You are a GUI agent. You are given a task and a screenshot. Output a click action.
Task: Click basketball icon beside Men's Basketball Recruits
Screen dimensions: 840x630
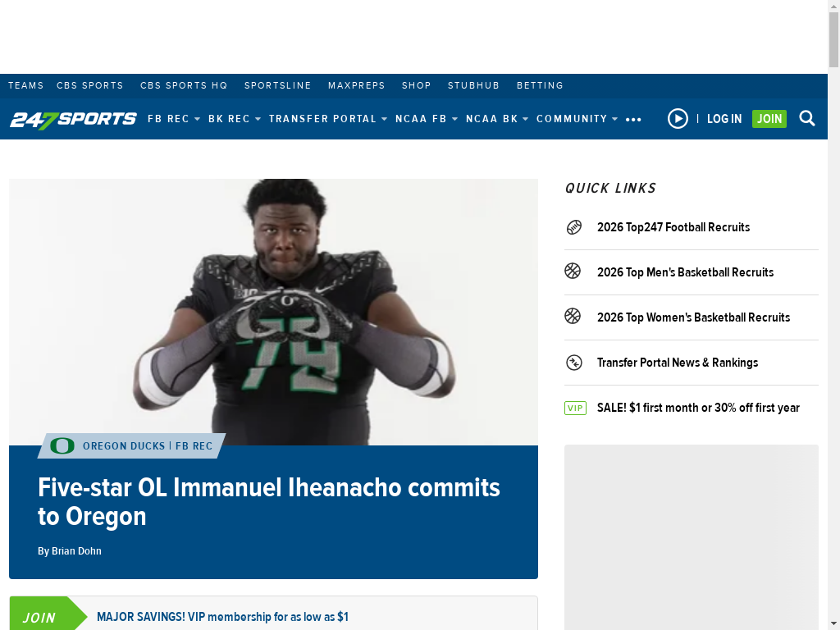pyautogui.click(x=573, y=271)
